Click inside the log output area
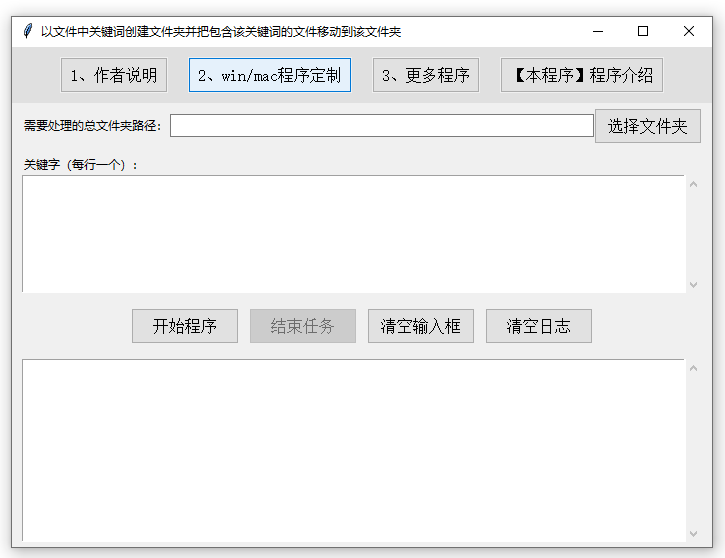 coord(354,450)
